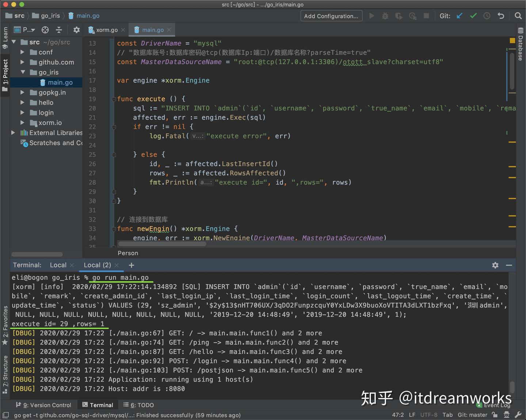The width and height of the screenshot is (526, 420).
Task: Select the Local terminal tab
Action: (58, 265)
